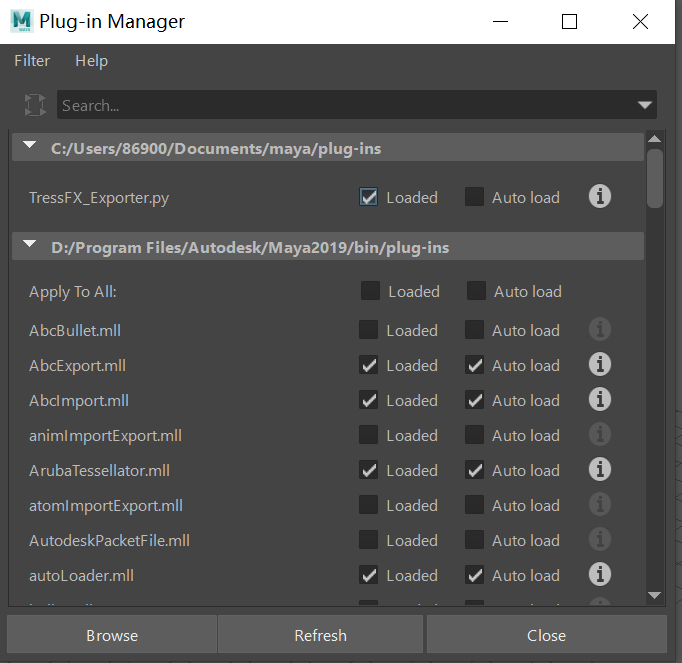This screenshot has height=663, width=682.
Task: Click the Maya logo in title bar
Action: pyautogui.click(x=21, y=21)
